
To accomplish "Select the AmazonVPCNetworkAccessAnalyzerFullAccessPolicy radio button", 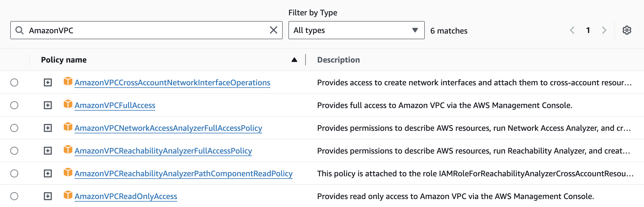I will click(14, 128).
